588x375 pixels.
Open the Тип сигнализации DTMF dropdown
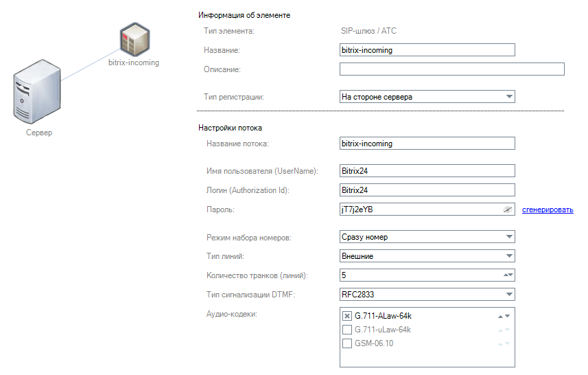427,294
